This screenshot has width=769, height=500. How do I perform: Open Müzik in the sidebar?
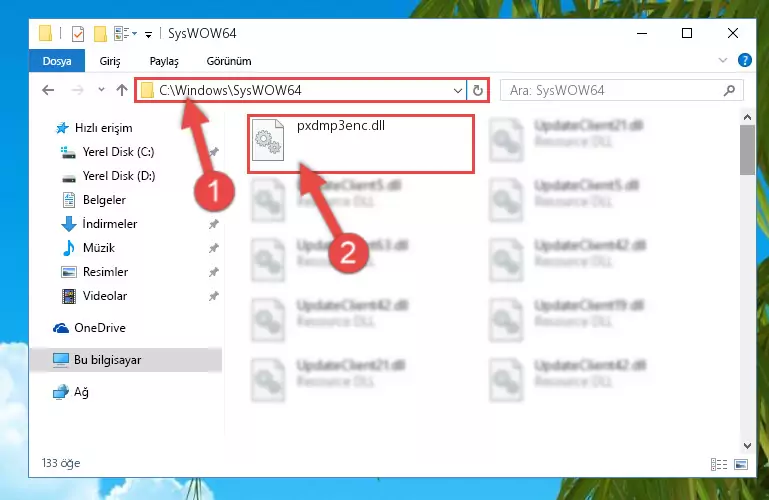pyautogui.click(x=99, y=248)
